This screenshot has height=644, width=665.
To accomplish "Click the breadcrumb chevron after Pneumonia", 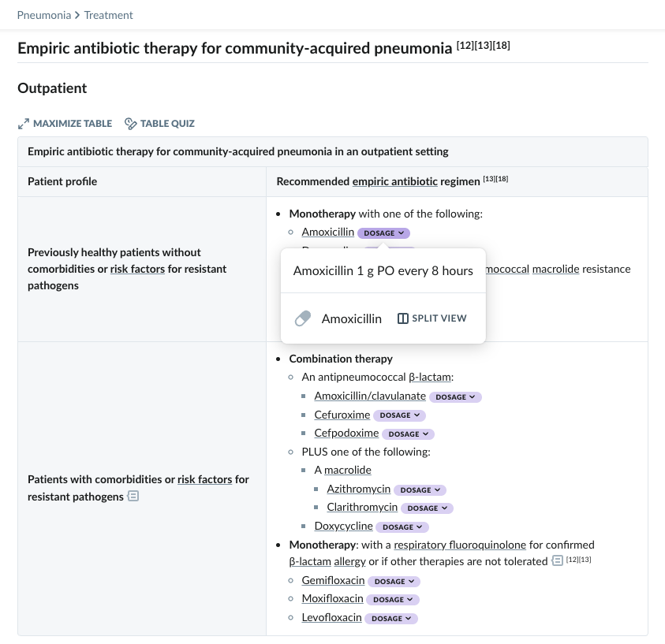I will [x=77, y=15].
